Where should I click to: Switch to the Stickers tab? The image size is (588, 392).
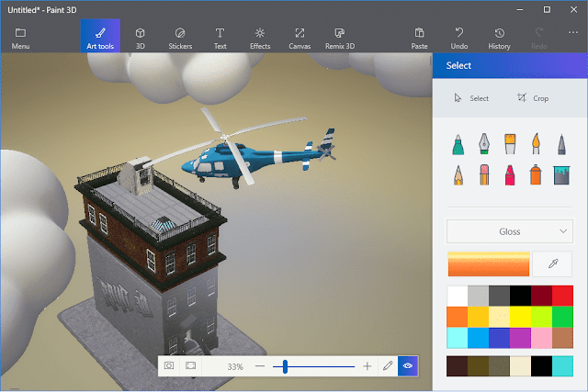point(180,38)
